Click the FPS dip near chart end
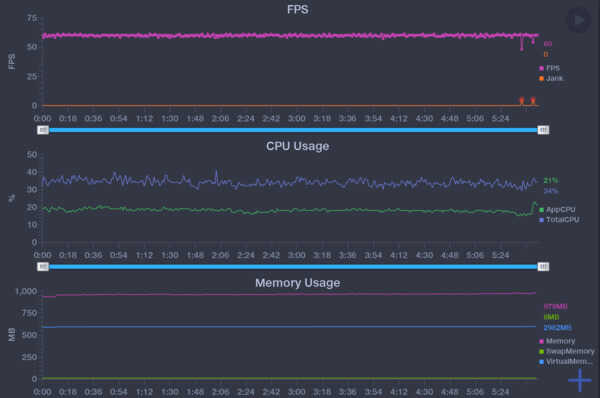 522,43
